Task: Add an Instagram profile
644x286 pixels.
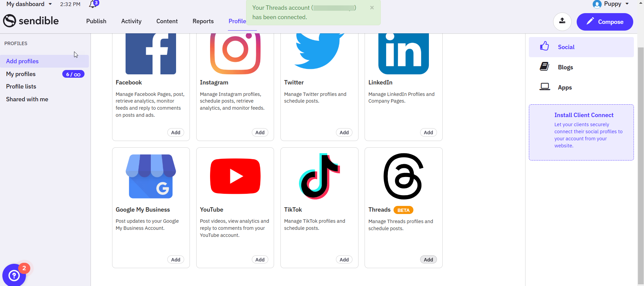Action: click(x=260, y=133)
